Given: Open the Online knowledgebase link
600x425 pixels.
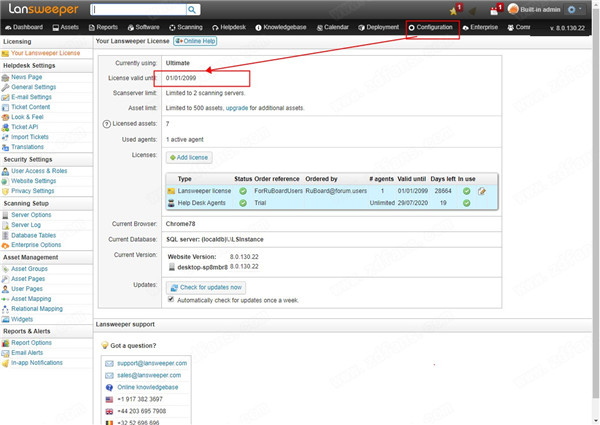Looking at the screenshot, I should 148,387.
